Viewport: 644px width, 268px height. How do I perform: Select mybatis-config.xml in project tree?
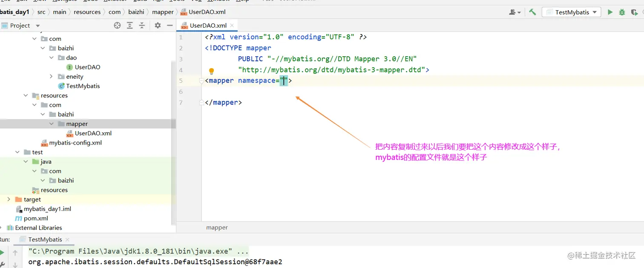(x=75, y=143)
